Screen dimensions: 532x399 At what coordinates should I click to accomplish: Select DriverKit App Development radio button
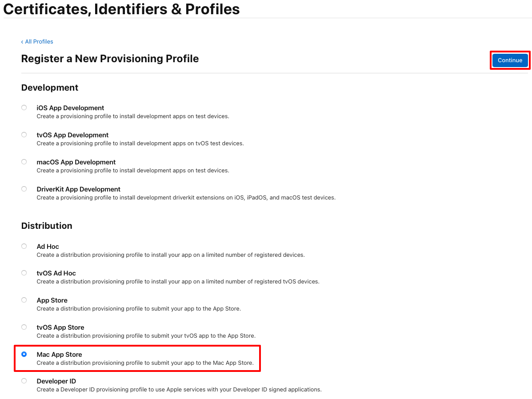click(24, 189)
